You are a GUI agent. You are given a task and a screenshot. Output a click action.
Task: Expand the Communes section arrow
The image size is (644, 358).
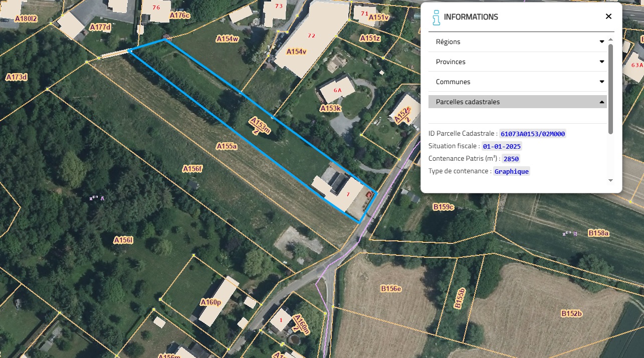(x=602, y=82)
